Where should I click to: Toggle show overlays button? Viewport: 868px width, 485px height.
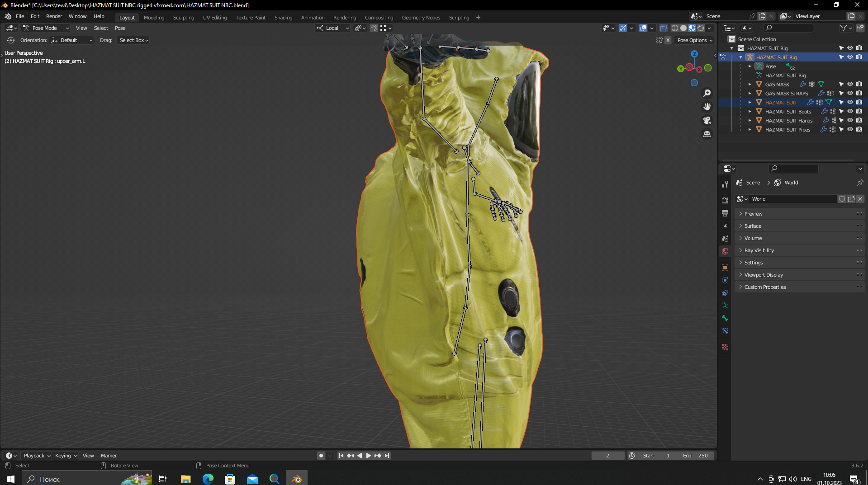[x=643, y=28]
